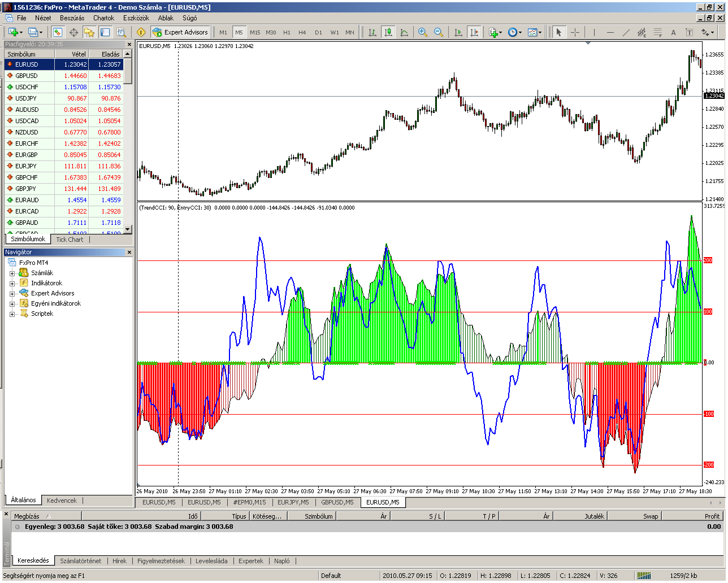
Task: Open the Profiles toolbar icon
Action: (x=35, y=32)
